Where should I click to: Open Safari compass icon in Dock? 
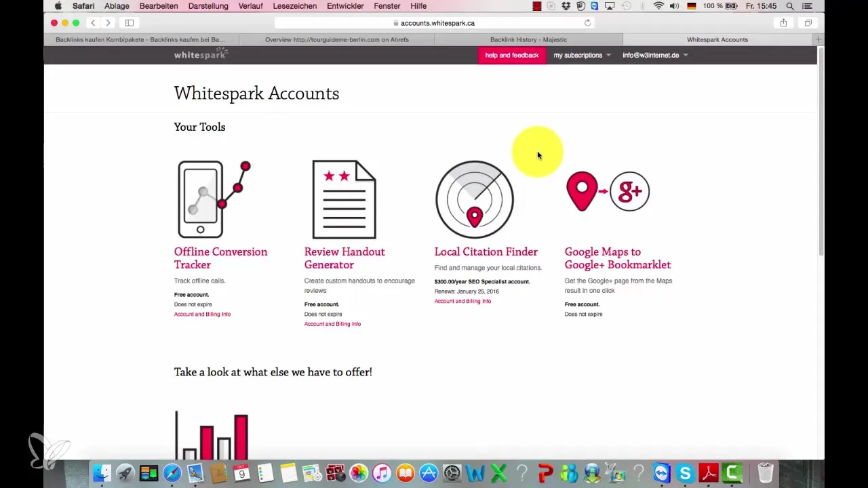tap(172, 473)
